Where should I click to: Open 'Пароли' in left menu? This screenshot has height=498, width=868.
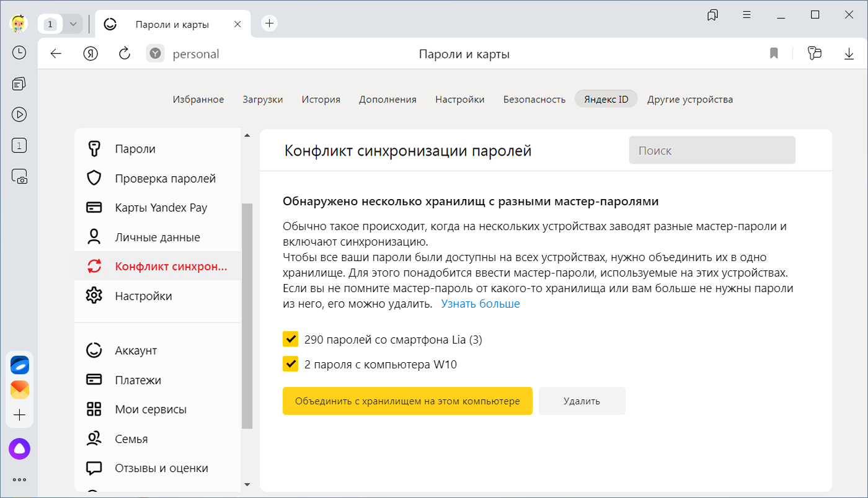(x=157, y=149)
